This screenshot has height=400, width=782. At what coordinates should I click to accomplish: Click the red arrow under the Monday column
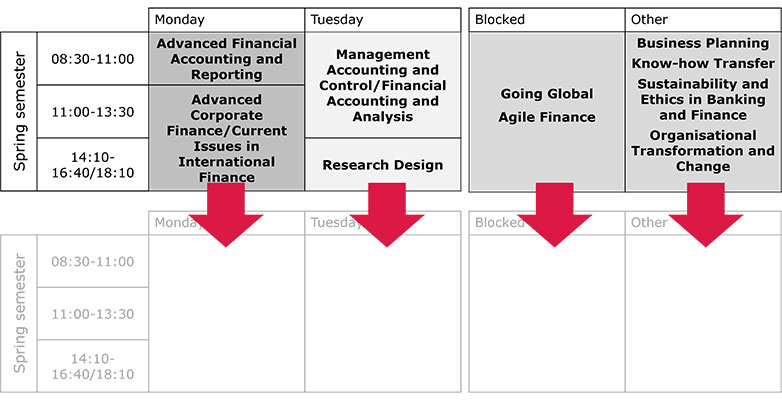point(226,214)
